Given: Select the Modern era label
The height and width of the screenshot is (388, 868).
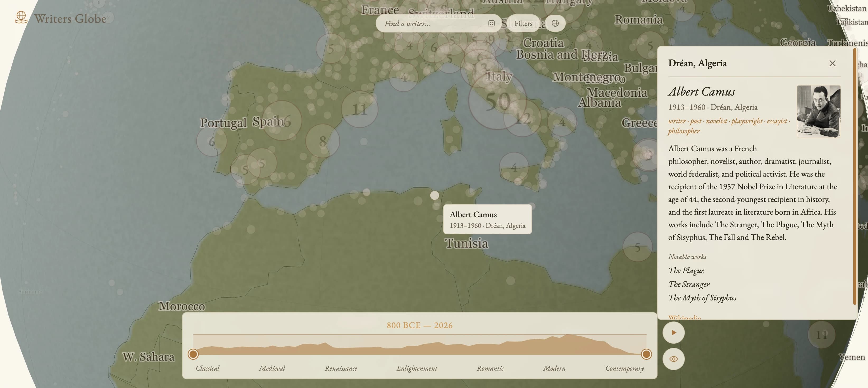Looking at the screenshot, I should (x=554, y=368).
